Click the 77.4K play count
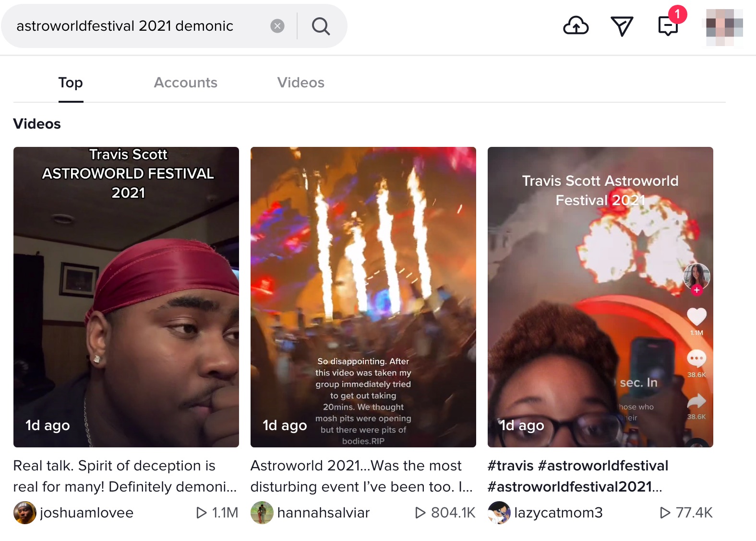This screenshot has width=756, height=541. [686, 513]
